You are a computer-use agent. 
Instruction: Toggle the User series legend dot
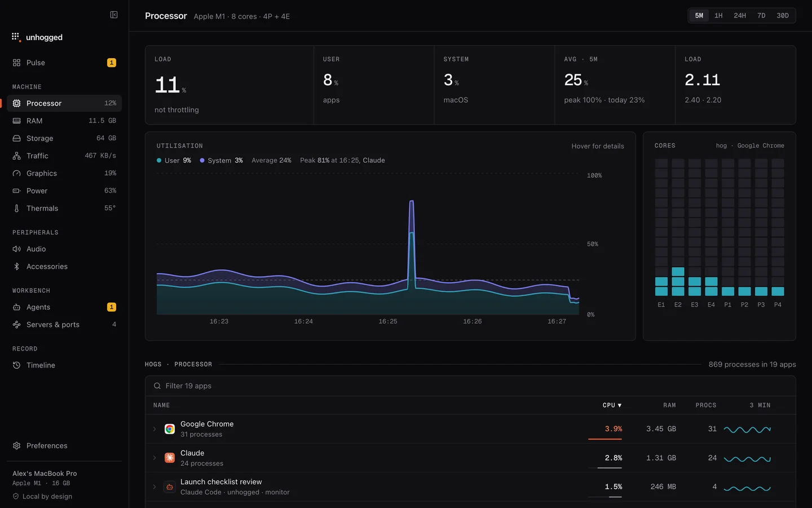click(x=159, y=160)
